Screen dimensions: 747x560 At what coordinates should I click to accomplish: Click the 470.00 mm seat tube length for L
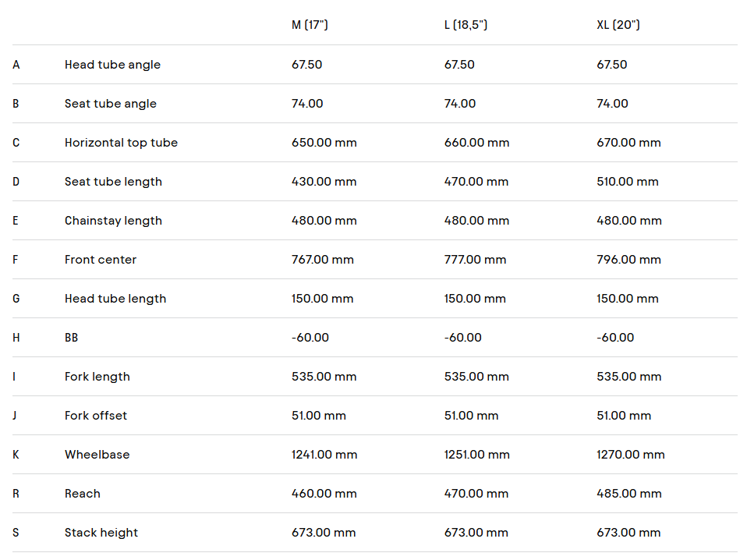coord(476,182)
